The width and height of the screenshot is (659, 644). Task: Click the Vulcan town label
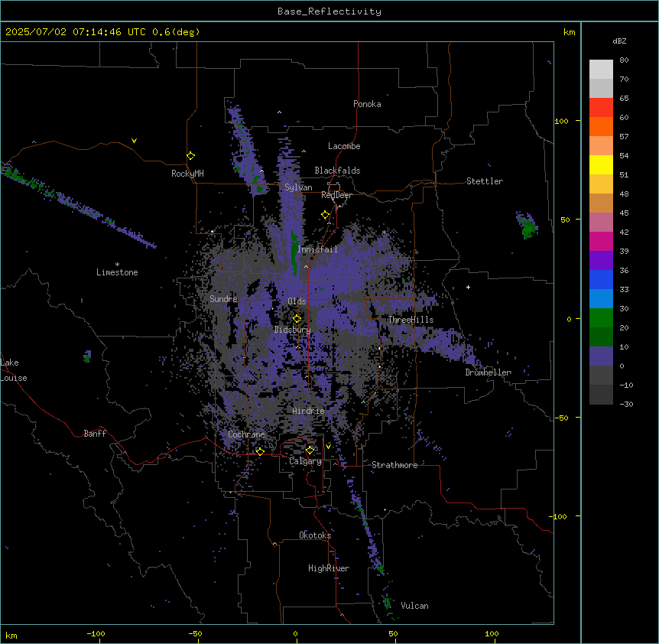click(414, 606)
